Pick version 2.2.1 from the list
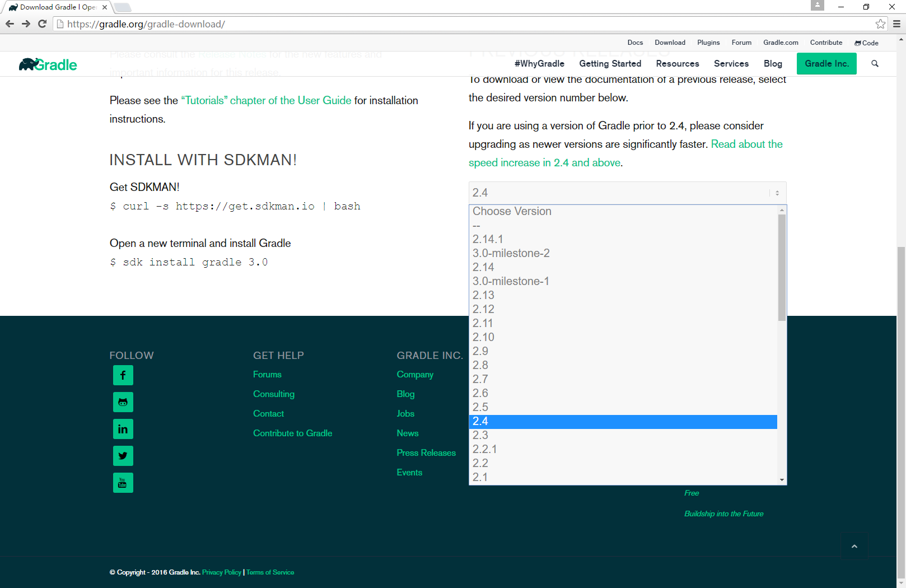This screenshot has width=906, height=588. 623,449
